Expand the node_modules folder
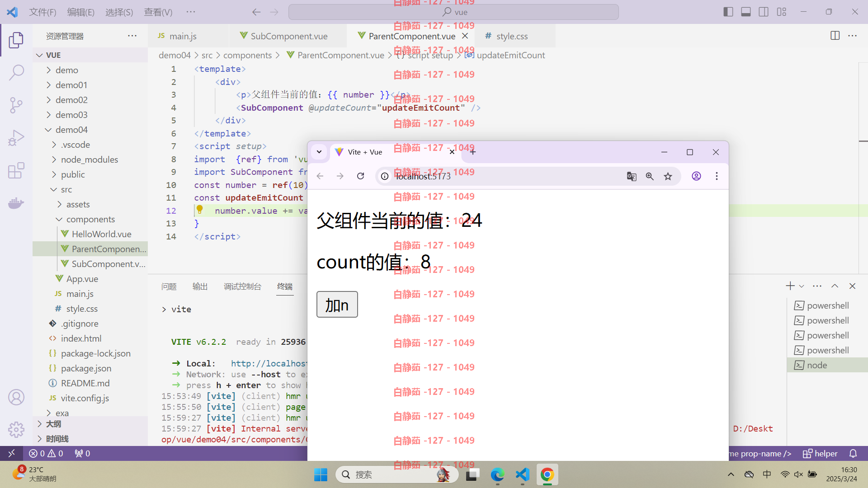Image resolution: width=868 pixels, height=488 pixels. [x=90, y=160]
